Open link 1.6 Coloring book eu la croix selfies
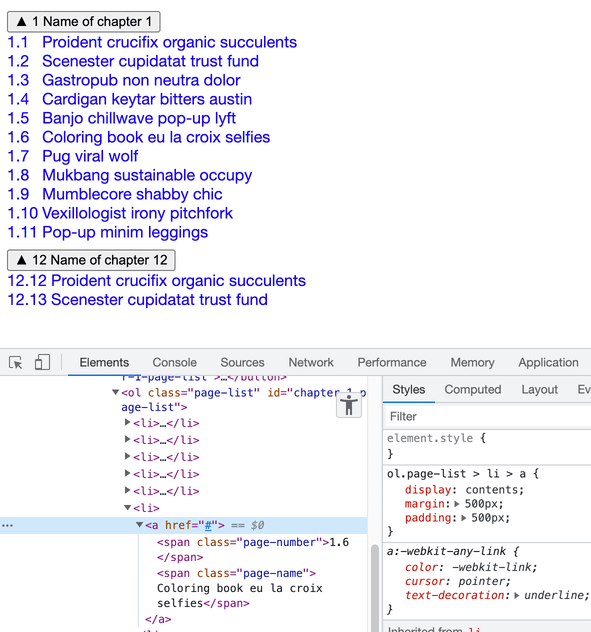 click(139, 137)
